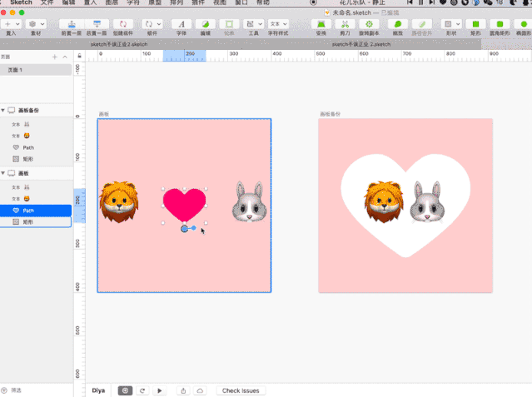Click the 编辑 edit shape icon

click(x=206, y=24)
